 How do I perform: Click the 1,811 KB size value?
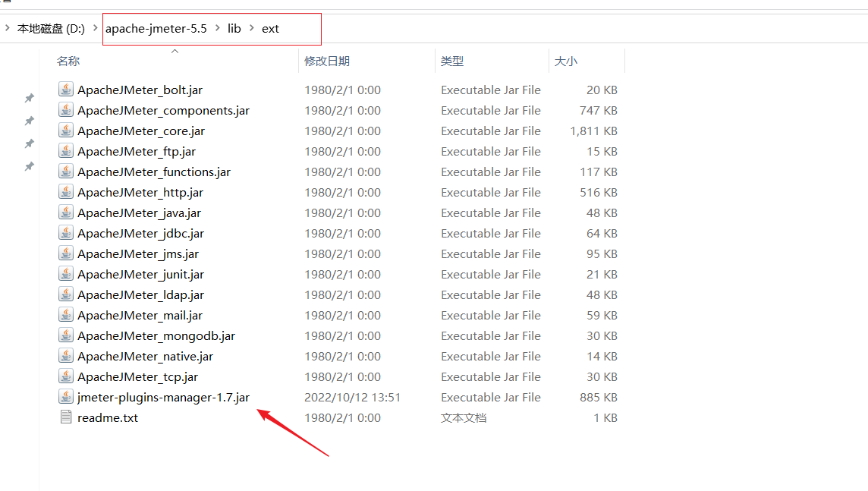point(593,131)
